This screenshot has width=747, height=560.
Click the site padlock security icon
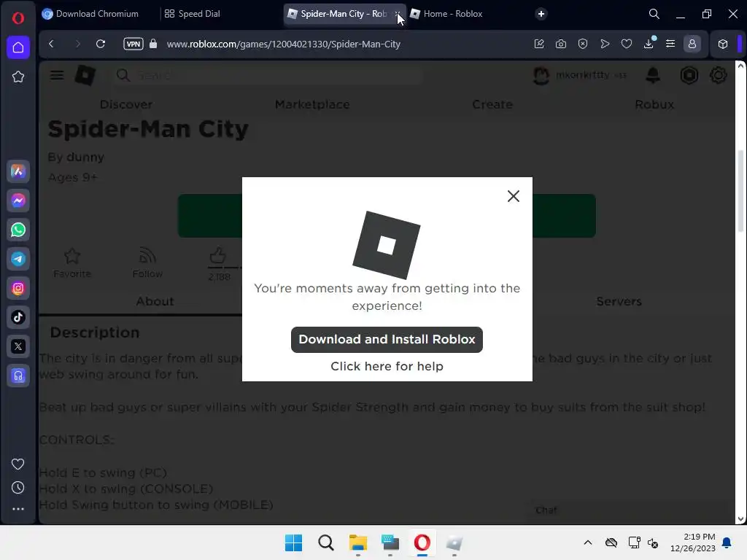click(153, 44)
